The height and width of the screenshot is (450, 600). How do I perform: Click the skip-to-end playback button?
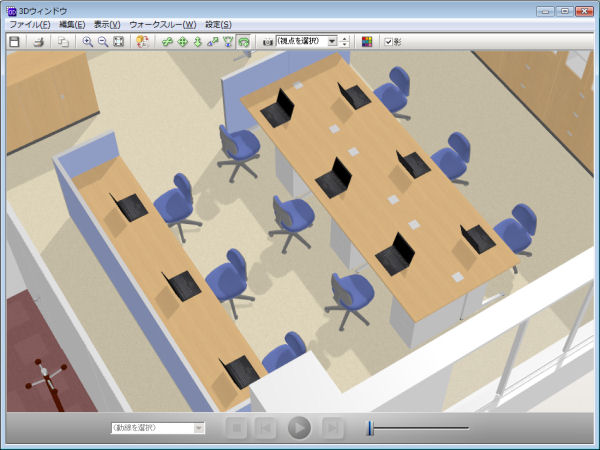tap(333, 428)
